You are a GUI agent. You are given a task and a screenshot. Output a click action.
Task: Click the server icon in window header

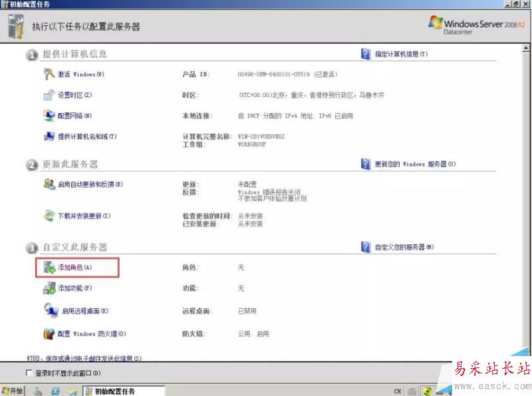pos(16,27)
